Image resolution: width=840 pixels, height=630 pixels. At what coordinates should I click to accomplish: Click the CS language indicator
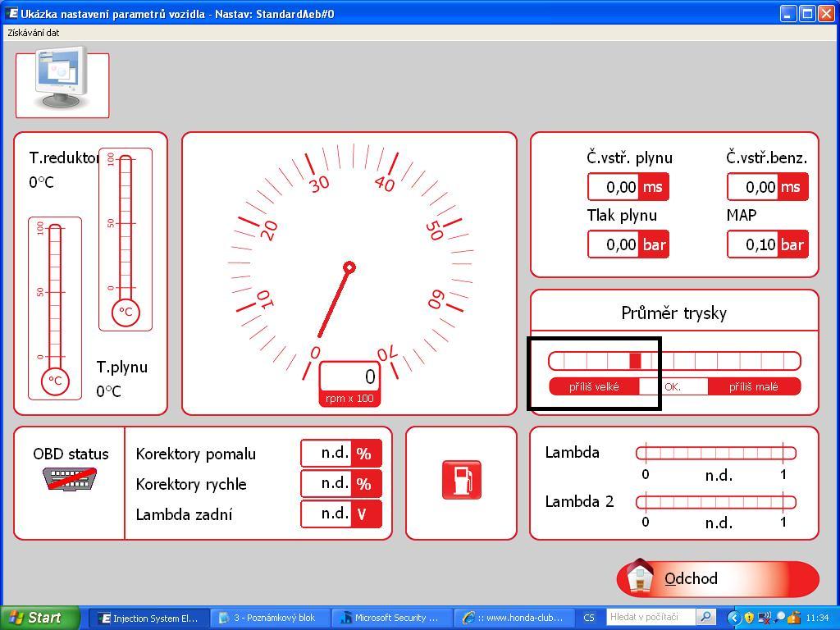pos(589,618)
